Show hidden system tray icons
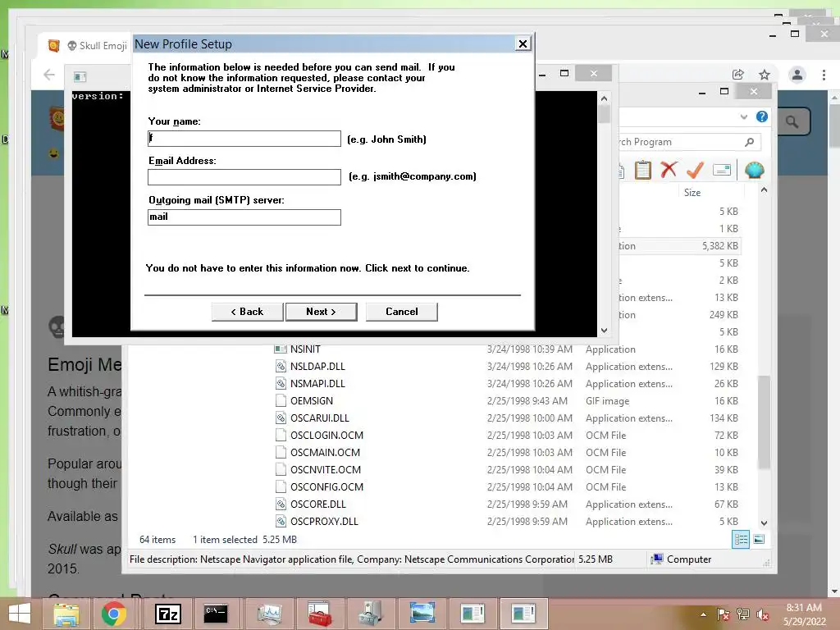 coord(703,614)
